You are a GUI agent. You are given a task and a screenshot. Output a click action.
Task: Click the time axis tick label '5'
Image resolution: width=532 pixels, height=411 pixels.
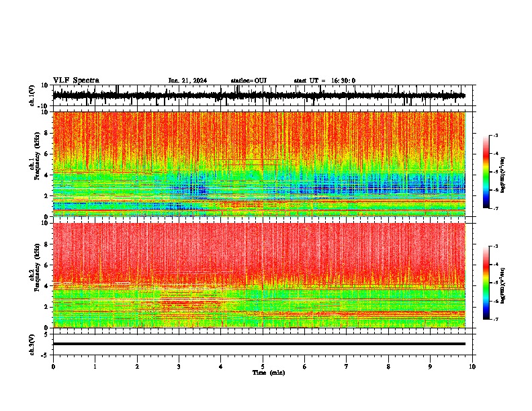(263, 367)
